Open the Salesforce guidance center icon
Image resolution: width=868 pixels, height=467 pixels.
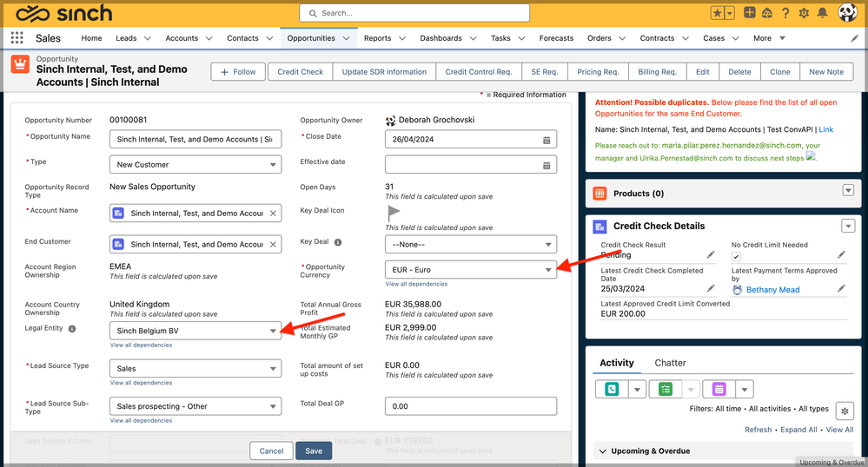(767, 13)
